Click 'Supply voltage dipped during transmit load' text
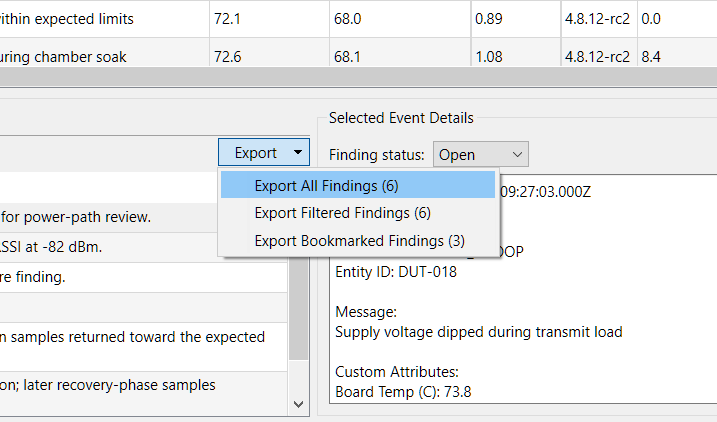Screen dimensions: 717x422 479,332
